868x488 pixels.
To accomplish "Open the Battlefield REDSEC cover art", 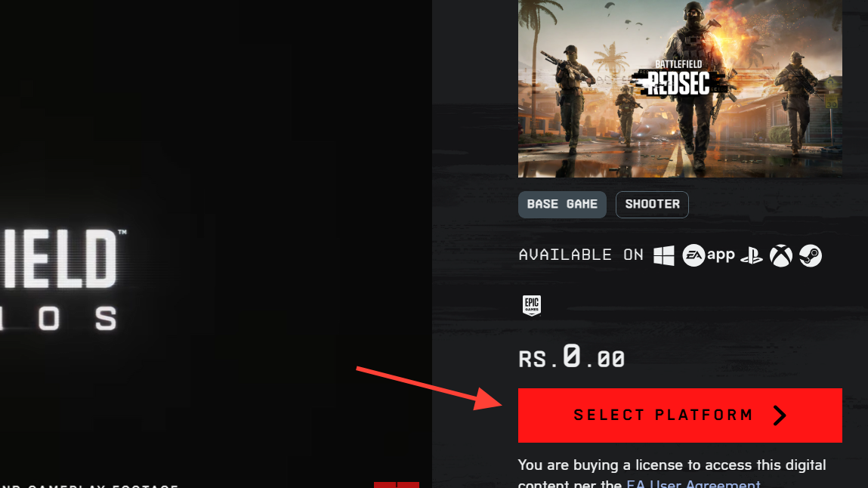I will tap(680, 88).
